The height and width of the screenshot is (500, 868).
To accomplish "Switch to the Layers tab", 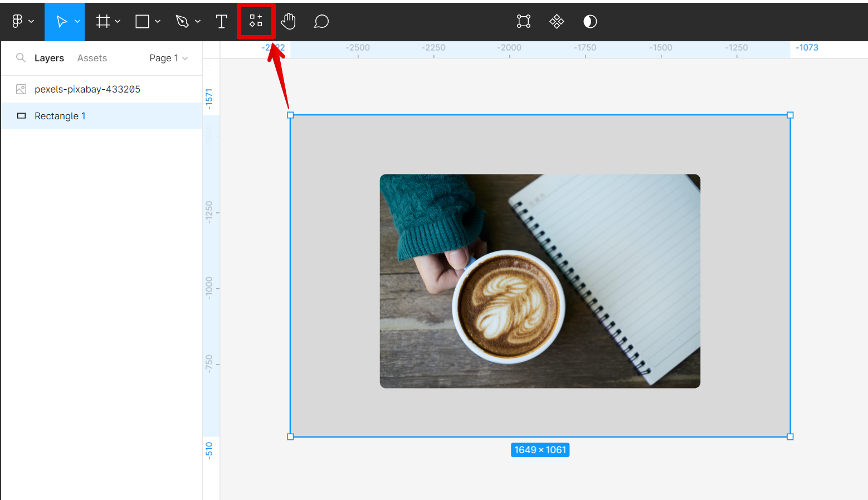I will coord(49,58).
